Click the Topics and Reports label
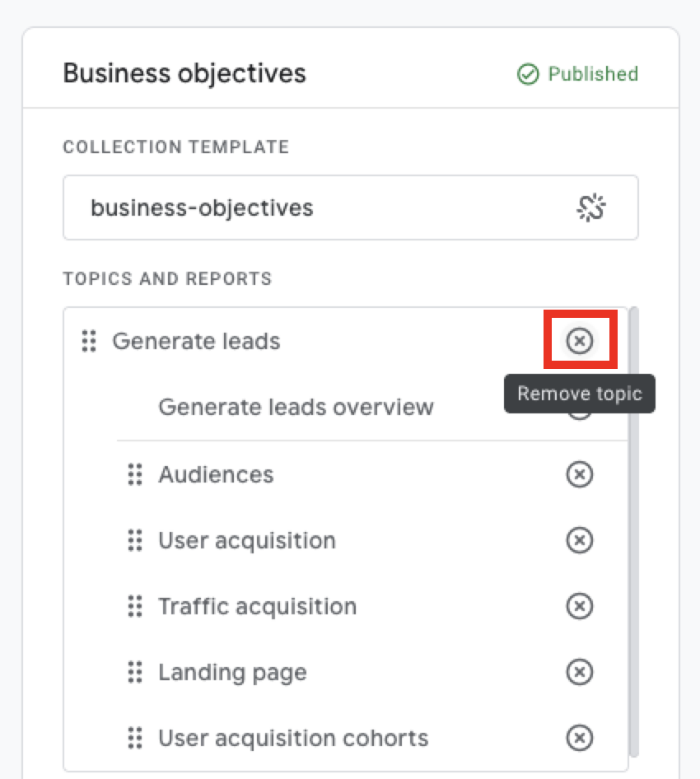 (167, 278)
